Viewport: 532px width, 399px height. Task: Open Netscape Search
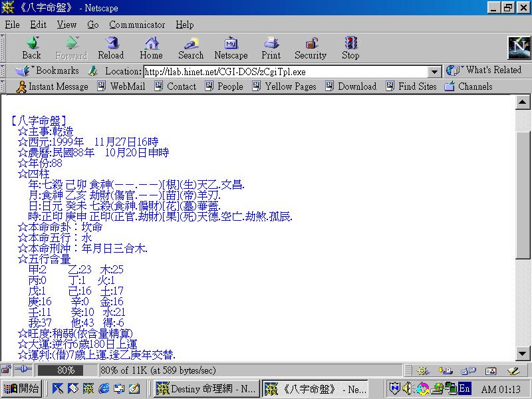pyautogui.click(x=191, y=47)
